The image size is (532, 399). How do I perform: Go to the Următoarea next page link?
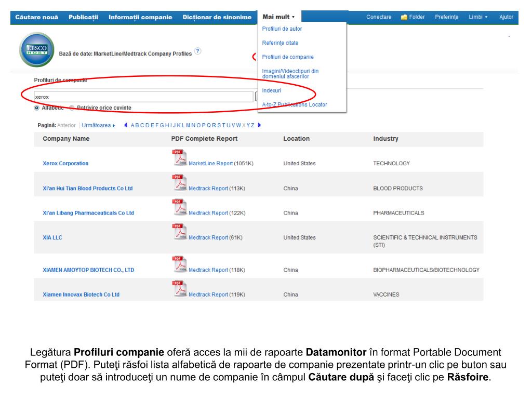click(x=98, y=125)
